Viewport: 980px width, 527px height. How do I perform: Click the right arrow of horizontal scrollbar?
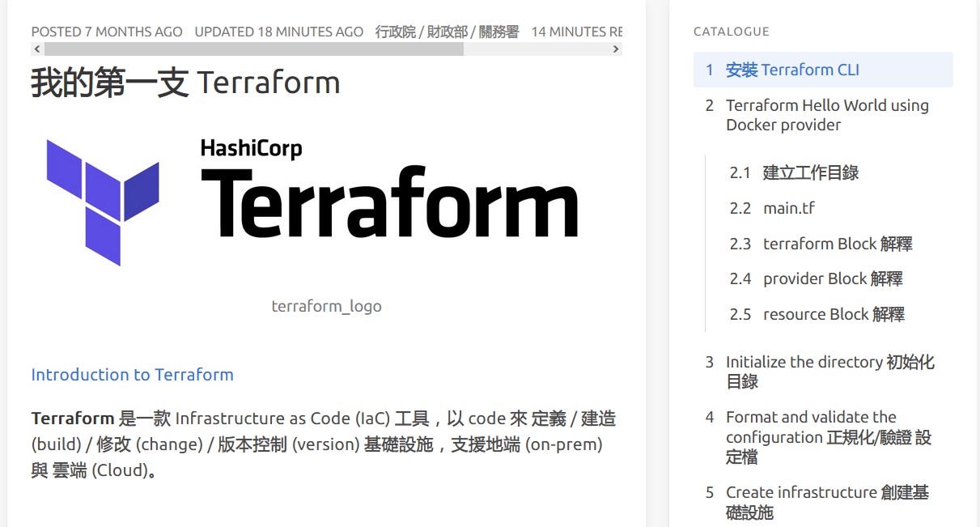tap(616, 49)
